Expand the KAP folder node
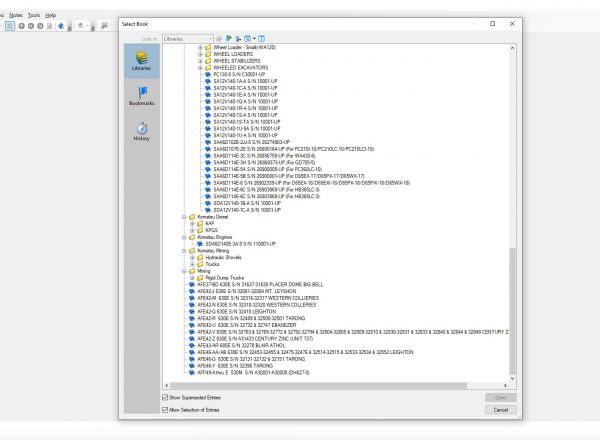Screen dimensions: 600x440 pos(192,223)
